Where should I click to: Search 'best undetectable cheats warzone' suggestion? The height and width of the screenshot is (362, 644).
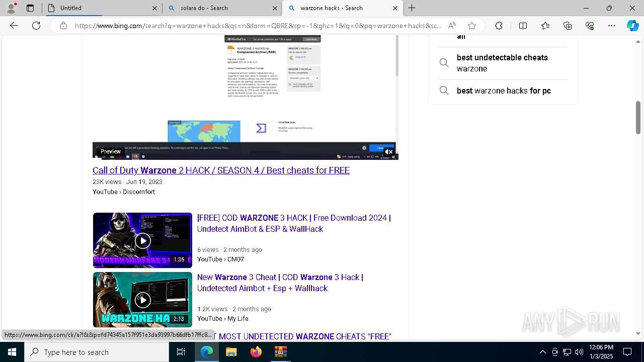[x=502, y=63]
